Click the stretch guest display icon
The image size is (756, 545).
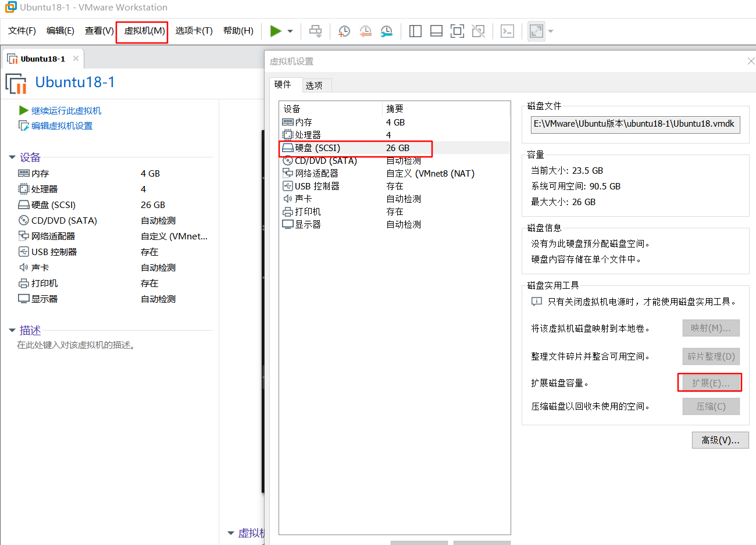point(535,31)
